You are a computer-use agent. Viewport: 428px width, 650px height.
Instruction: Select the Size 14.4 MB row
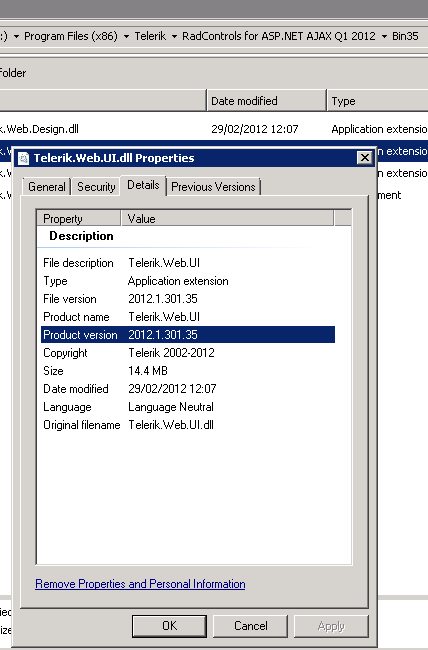[187, 371]
